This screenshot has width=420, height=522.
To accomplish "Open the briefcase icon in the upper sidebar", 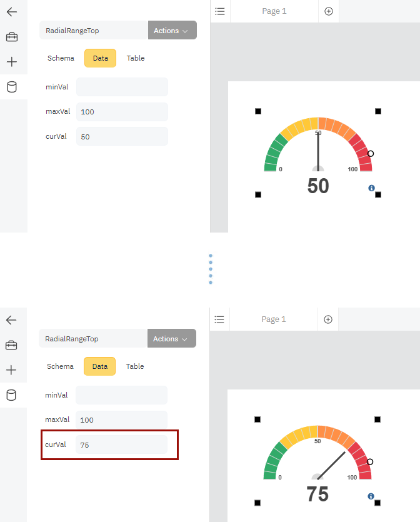I will (x=12, y=37).
